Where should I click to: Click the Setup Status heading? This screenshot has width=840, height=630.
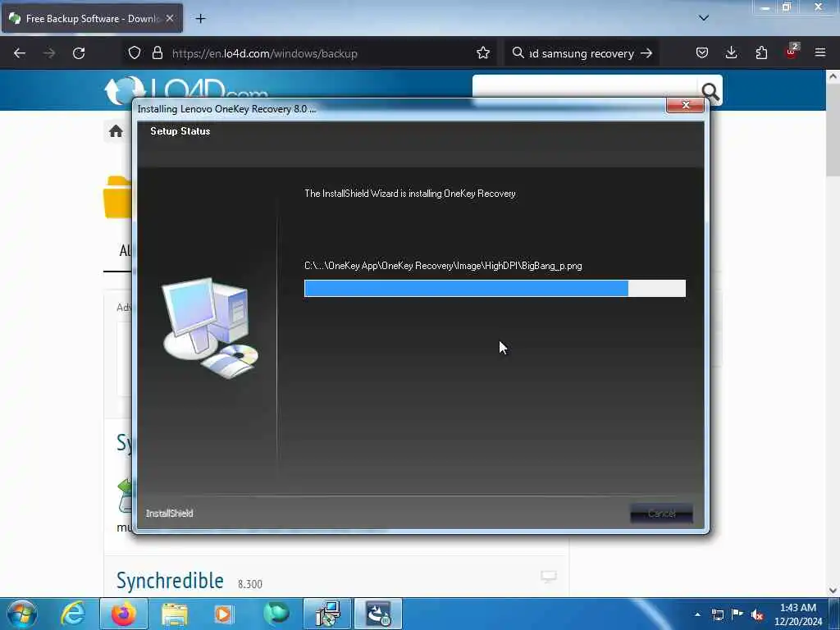click(180, 131)
